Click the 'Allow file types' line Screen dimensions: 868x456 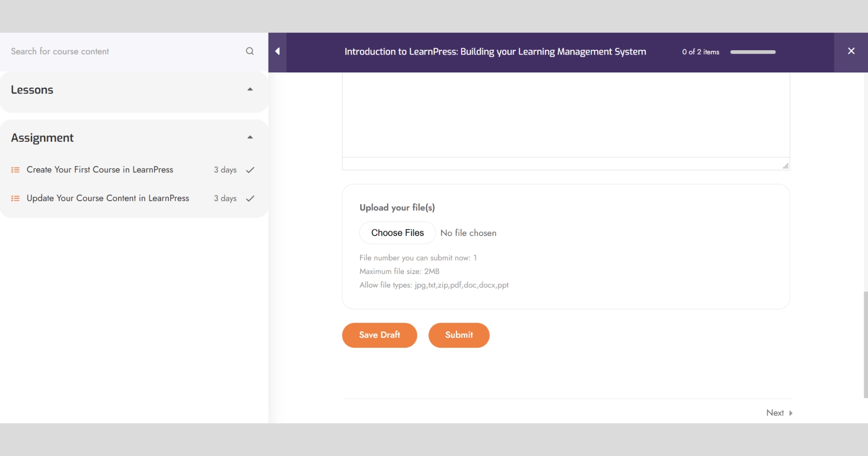click(434, 285)
